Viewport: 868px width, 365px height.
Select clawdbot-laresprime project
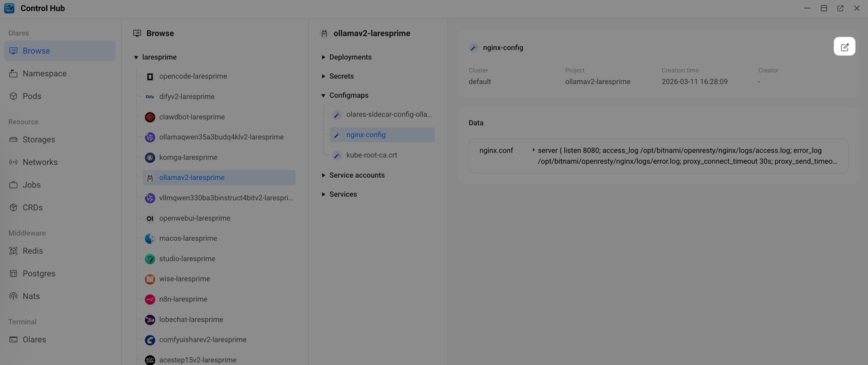219,117
